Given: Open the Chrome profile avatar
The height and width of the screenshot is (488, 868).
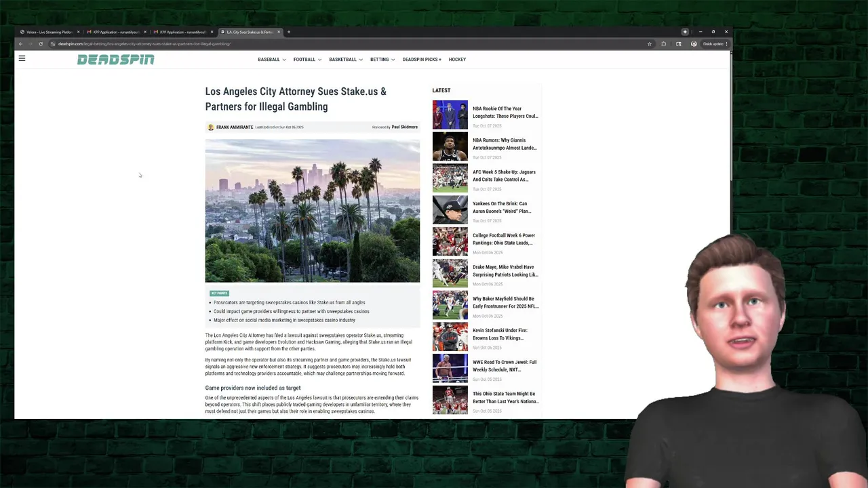Looking at the screenshot, I should [694, 44].
